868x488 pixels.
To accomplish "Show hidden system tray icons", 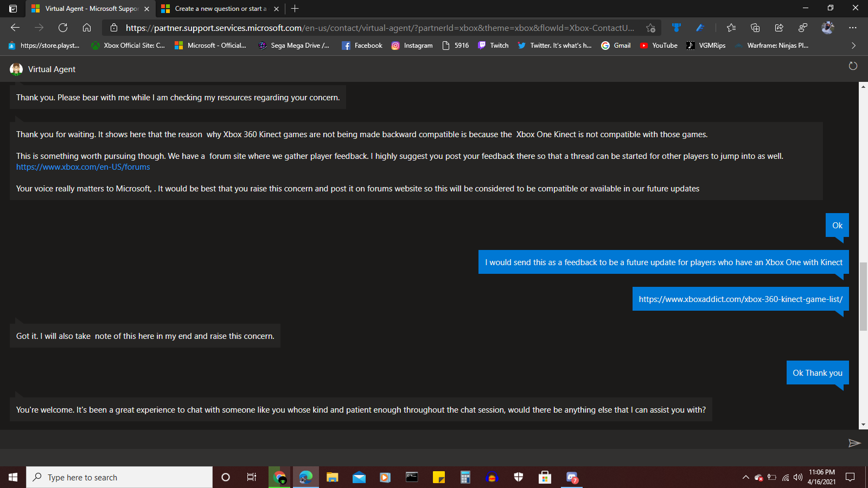I will pos(746,477).
